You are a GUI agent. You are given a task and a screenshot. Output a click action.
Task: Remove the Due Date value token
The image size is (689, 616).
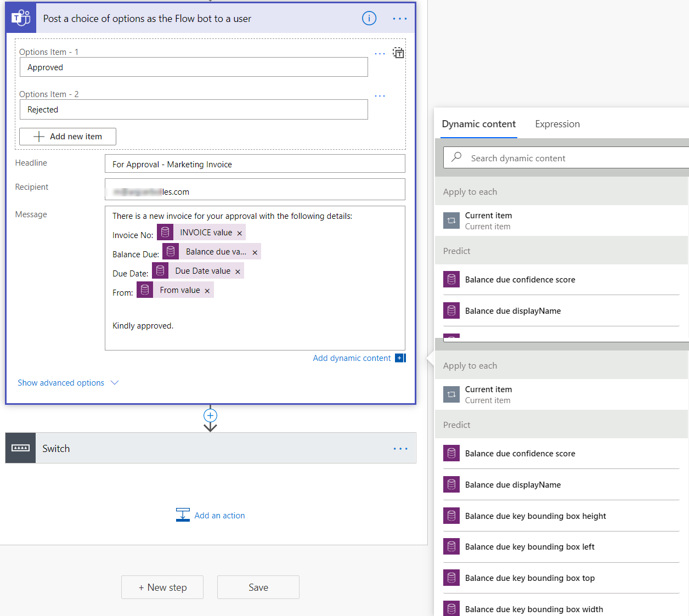click(x=237, y=270)
